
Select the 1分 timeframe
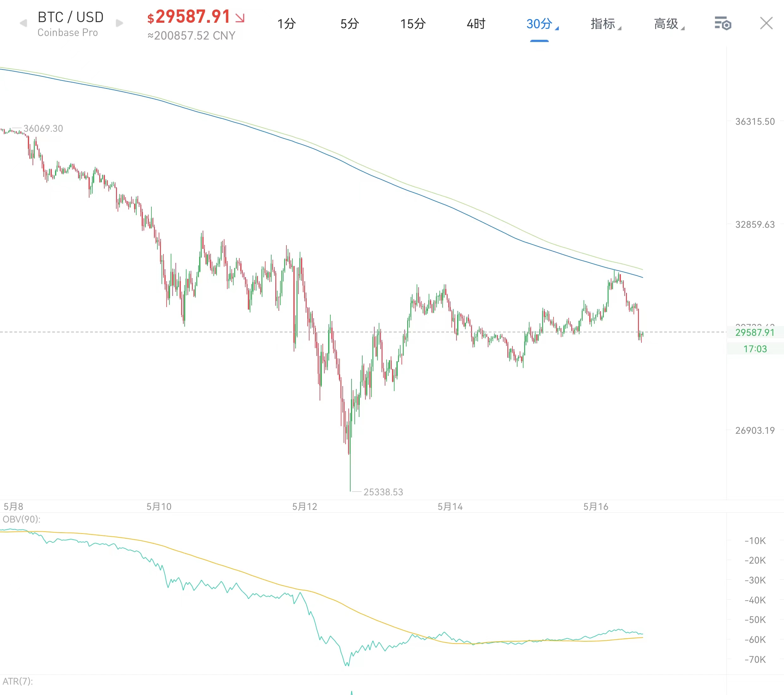click(286, 24)
